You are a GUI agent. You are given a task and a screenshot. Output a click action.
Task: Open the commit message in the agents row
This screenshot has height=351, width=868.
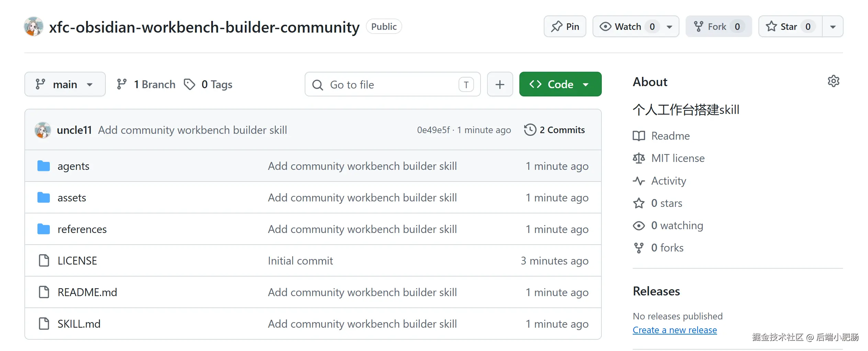[x=362, y=166]
